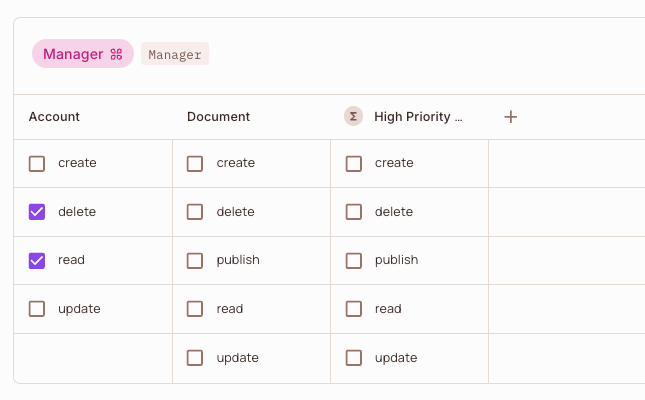The width and height of the screenshot is (645, 400).
Task: Uncheck Account read permission
Action: point(37,261)
